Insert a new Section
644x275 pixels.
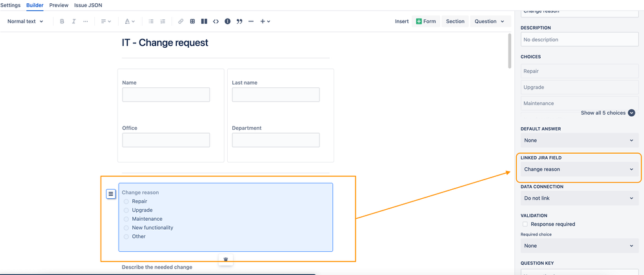[455, 21]
